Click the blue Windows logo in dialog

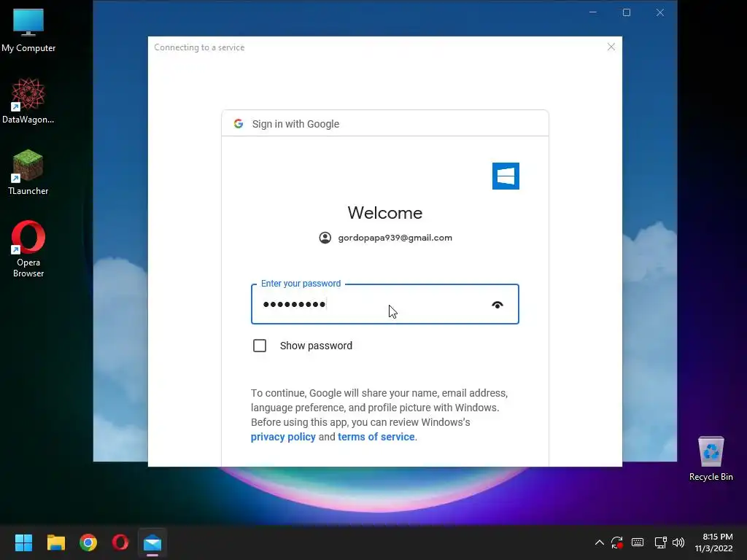[506, 176]
